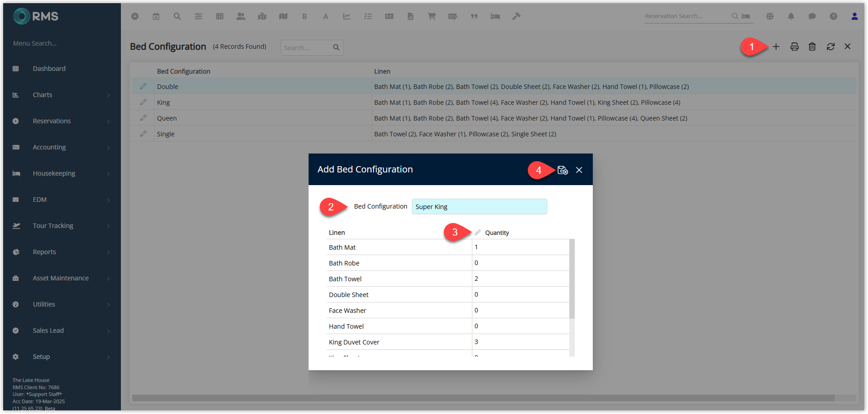Click the dollar edit pencil icon
This screenshot has height=414, width=868.
[x=453, y=16]
